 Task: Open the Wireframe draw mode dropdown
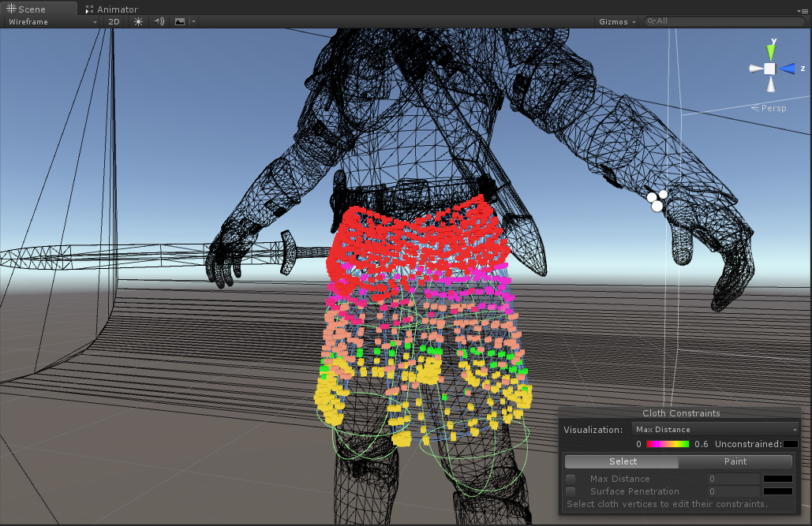pyautogui.click(x=52, y=22)
